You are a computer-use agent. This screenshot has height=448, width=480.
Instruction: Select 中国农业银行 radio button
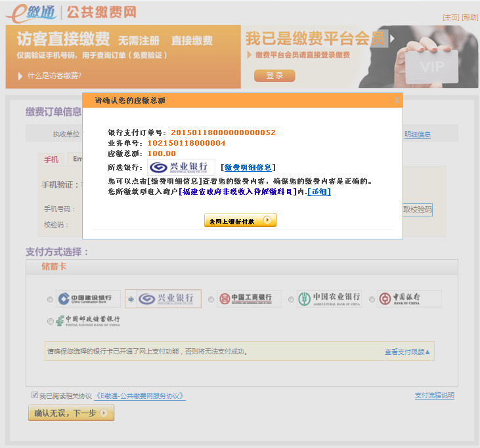tap(291, 299)
